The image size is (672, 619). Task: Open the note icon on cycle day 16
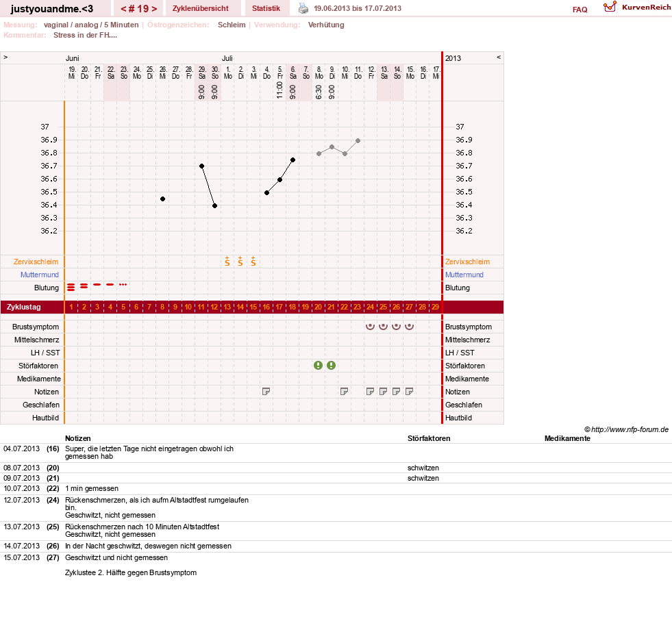[x=266, y=392]
